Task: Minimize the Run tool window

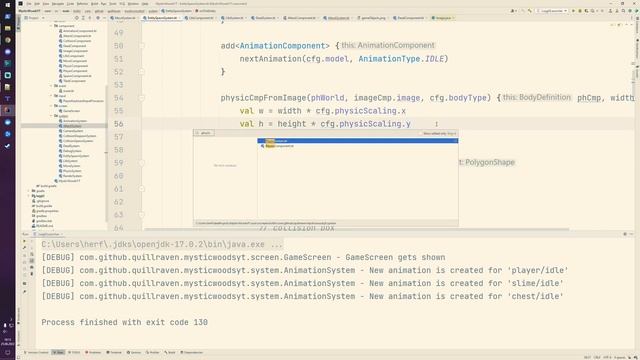Action: click(x=632, y=234)
